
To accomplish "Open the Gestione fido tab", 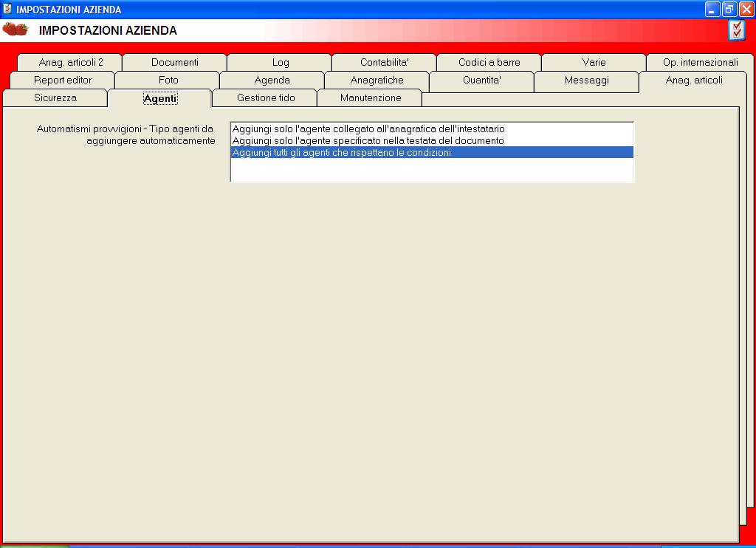I will pyautogui.click(x=266, y=98).
